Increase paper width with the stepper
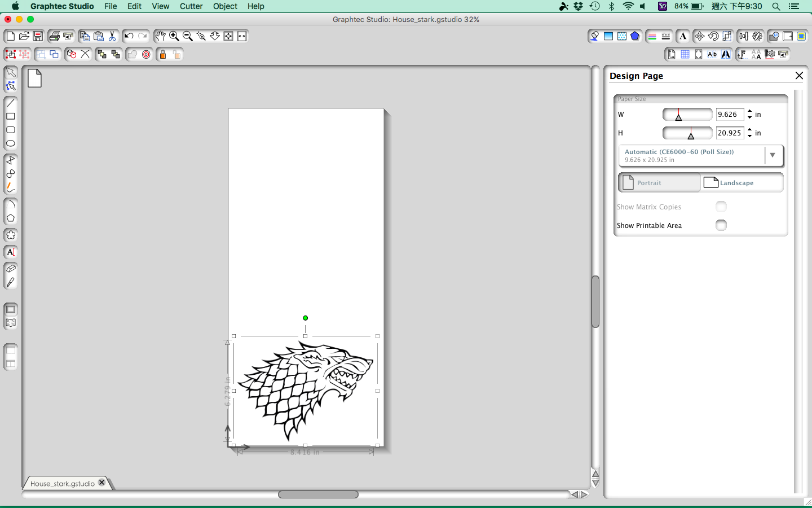 coord(749,111)
